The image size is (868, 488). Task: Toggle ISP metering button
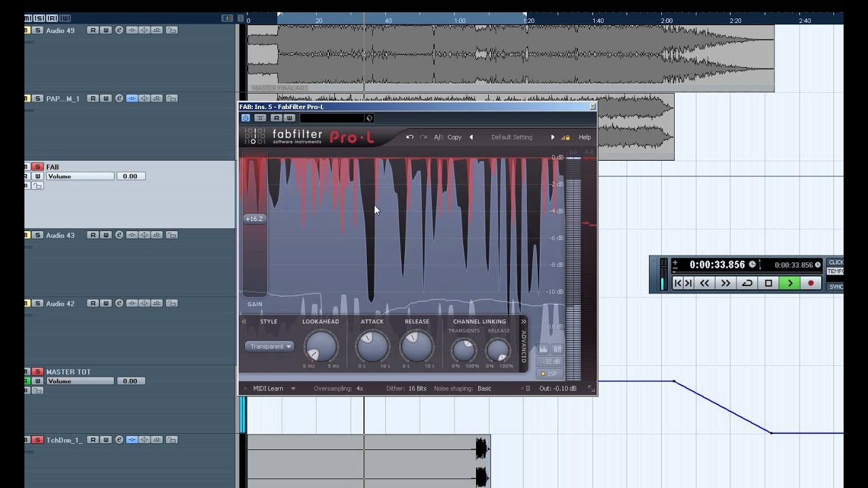(x=550, y=373)
